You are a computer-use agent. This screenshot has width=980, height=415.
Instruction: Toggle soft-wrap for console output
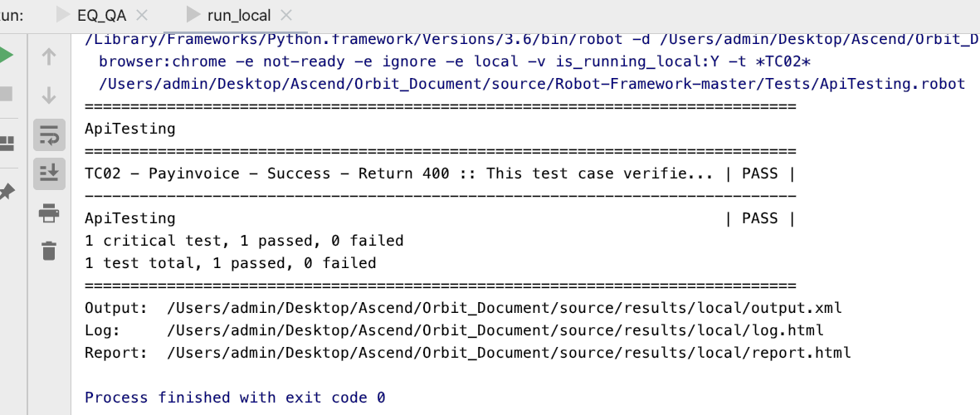(49, 134)
